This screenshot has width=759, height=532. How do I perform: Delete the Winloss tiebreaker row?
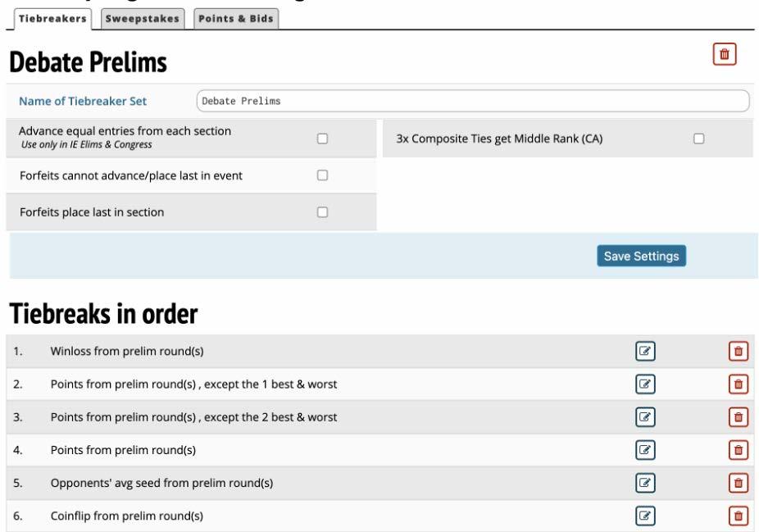coord(739,352)
